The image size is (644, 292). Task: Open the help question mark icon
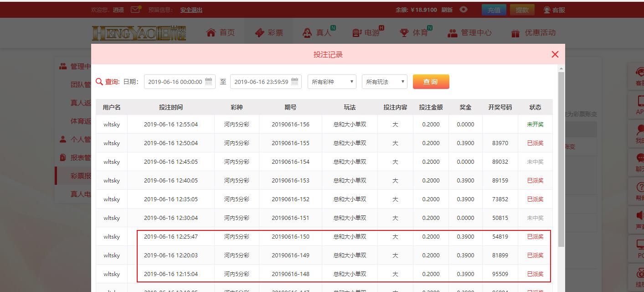click(x=639, y=187)
